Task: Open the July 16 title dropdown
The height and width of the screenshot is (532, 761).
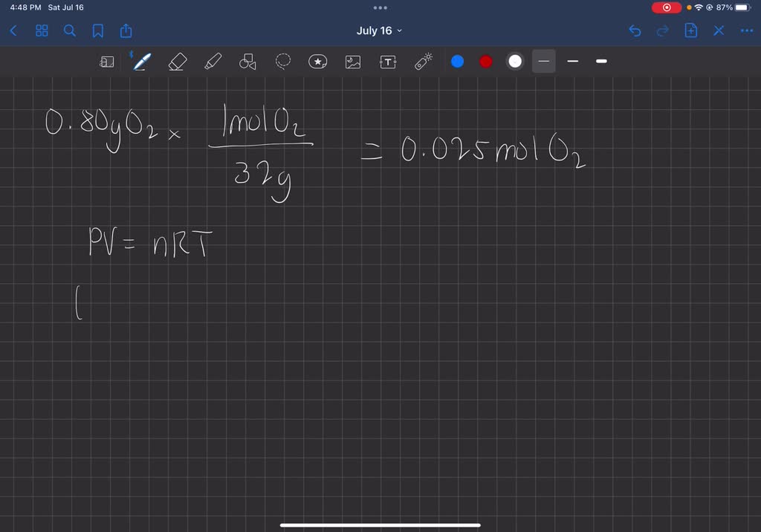Action: [x=379, y=30]
